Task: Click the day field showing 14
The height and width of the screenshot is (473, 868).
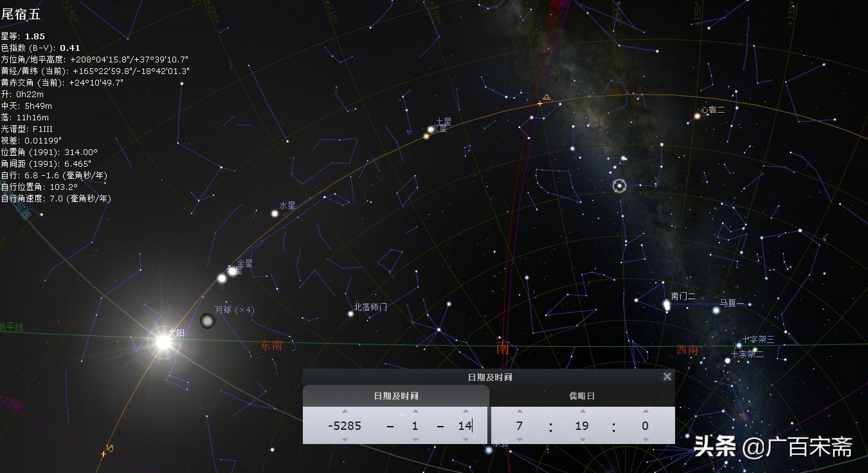Action: [466, 425]
